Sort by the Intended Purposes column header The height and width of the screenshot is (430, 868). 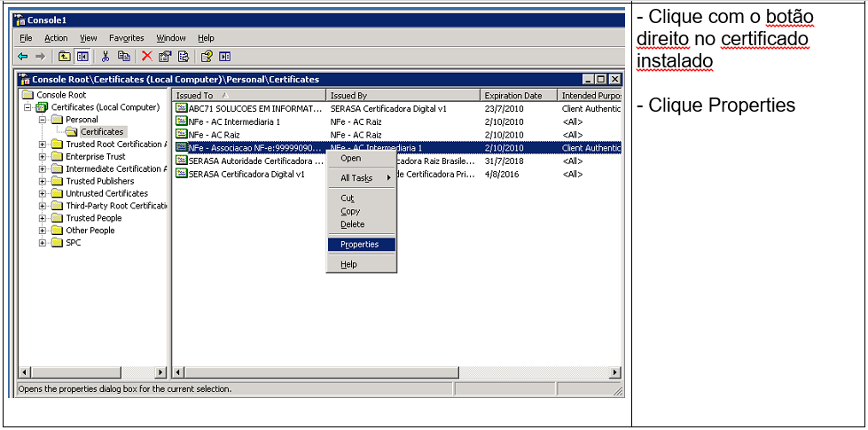click(x=589, y=96)
